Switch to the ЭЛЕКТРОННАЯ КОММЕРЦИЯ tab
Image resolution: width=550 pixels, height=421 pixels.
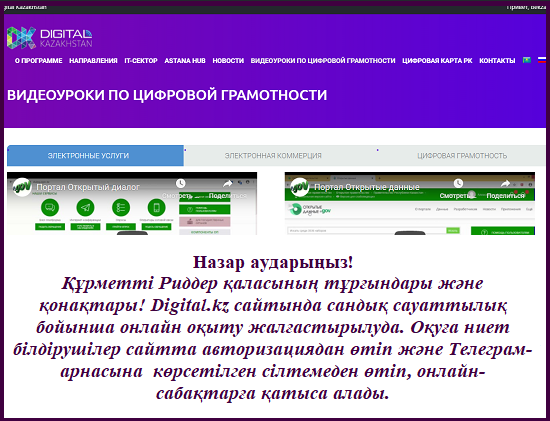pyautogui.click(x=273, y=155)
